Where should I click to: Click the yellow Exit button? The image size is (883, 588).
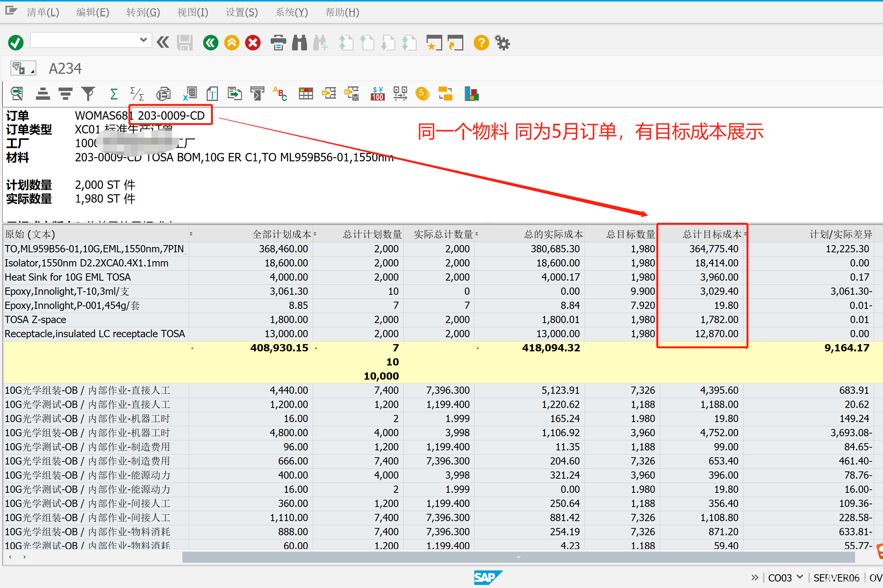[232, 42]
